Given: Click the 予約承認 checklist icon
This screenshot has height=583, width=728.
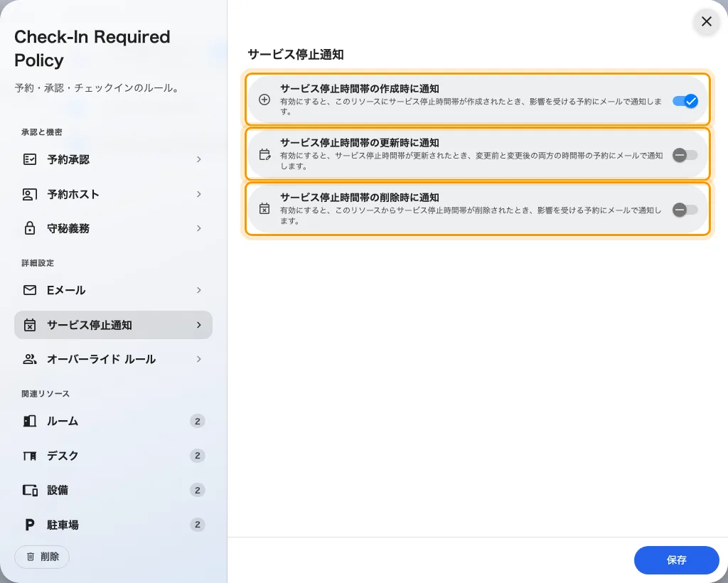Looking at the screenshot, I should click(x=30, y=160).
